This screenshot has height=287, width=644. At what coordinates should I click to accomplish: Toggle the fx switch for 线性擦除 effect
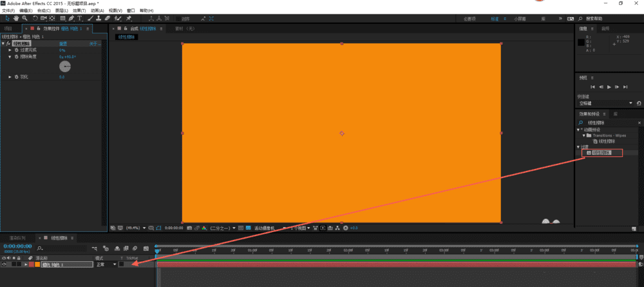8,43
